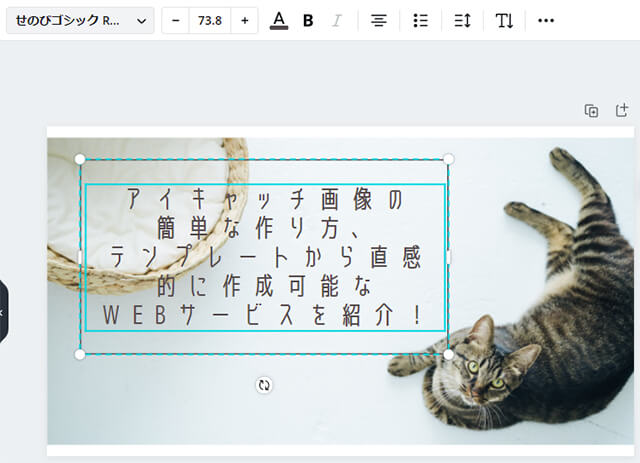Click the top-left resize handle of text box
640x463 pixels.
[x=80, y=159]
